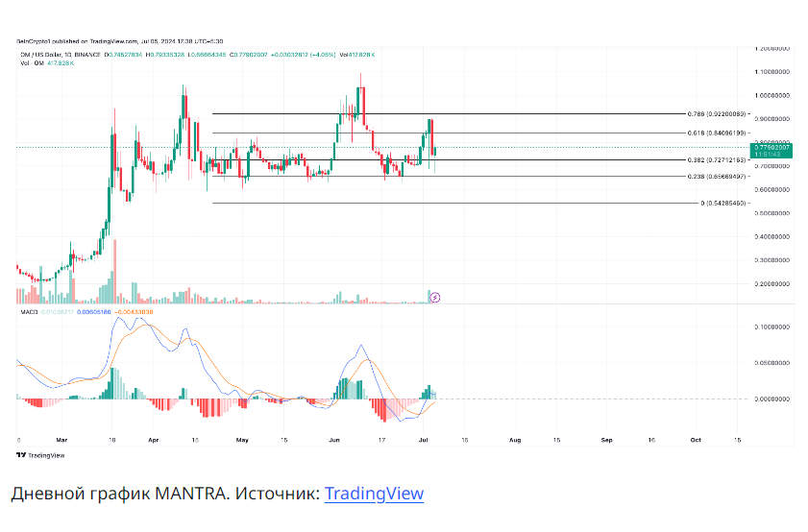Click the 0.05000000 MACD axis label
This screenshot has height=532, width=808.
(771, 363)
